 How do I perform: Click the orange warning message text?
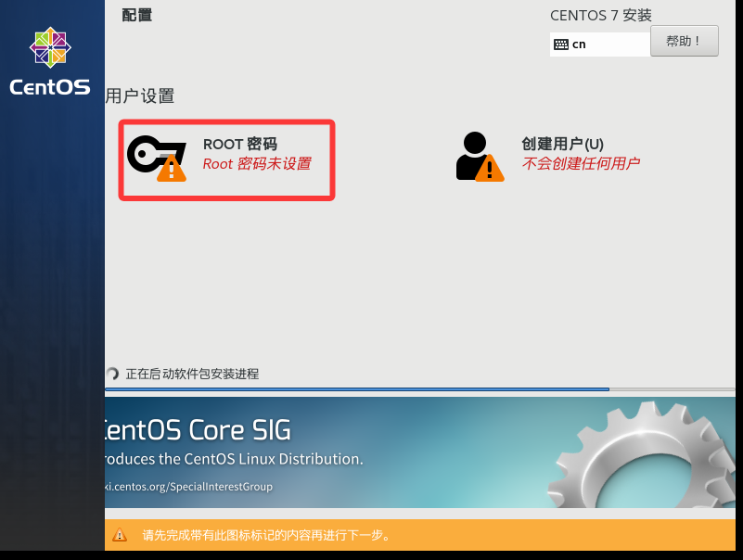pos(266,535)
